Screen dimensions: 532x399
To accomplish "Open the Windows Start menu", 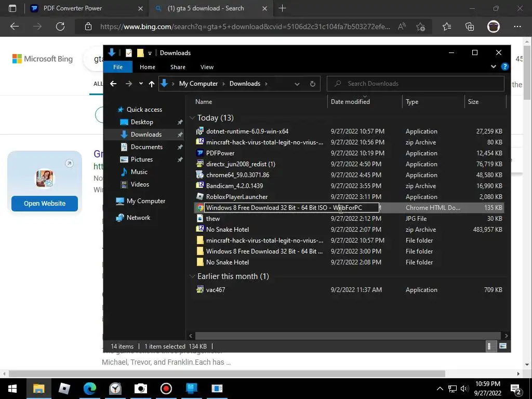I will pos(12,389).
